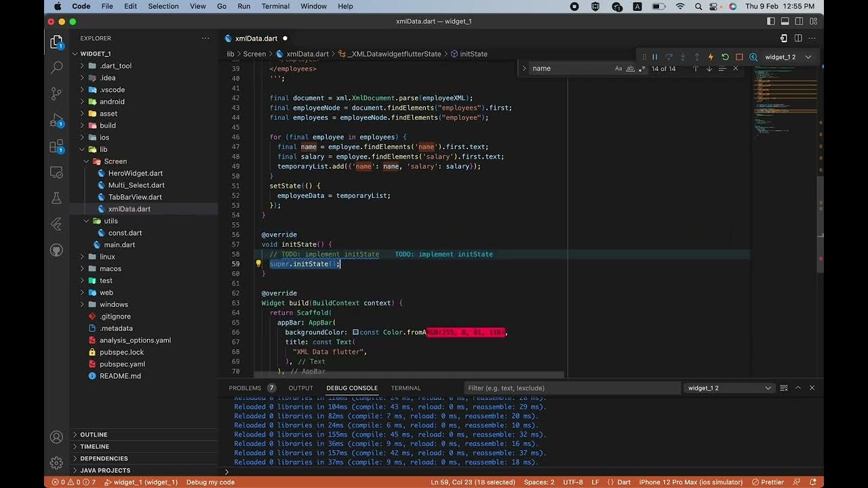
Task: Click the color swatch before const Color.fromARGB
Action: coord(355,332)
